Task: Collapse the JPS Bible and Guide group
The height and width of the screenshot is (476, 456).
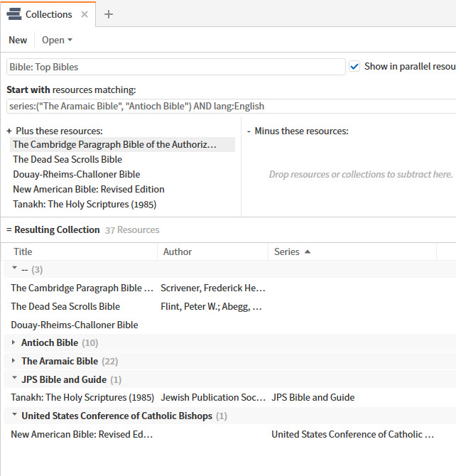Action: (x=13, y=379)
